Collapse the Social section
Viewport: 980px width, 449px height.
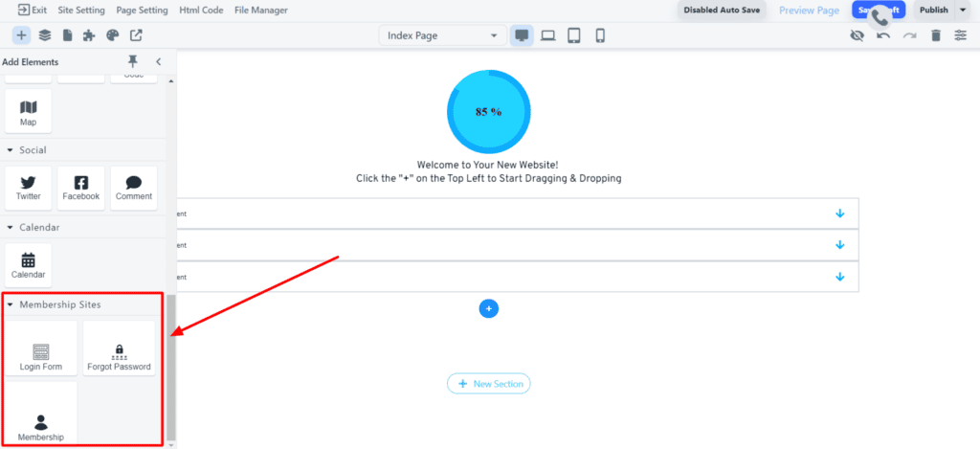tap(10, 150)
